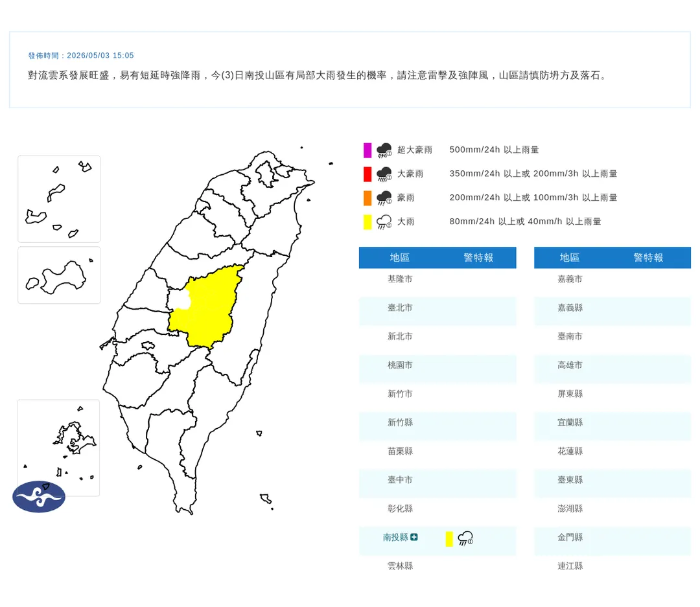Click the yellow swatch in 南投縣 row
The height and width of the screenshot is (607, 700).
(x=449, y=539)
